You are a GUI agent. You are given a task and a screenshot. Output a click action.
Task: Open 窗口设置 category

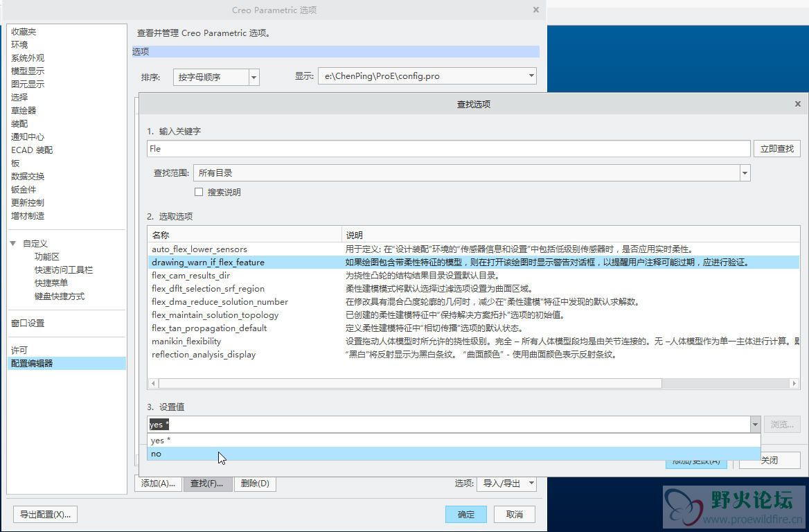(x=28, y=323)
